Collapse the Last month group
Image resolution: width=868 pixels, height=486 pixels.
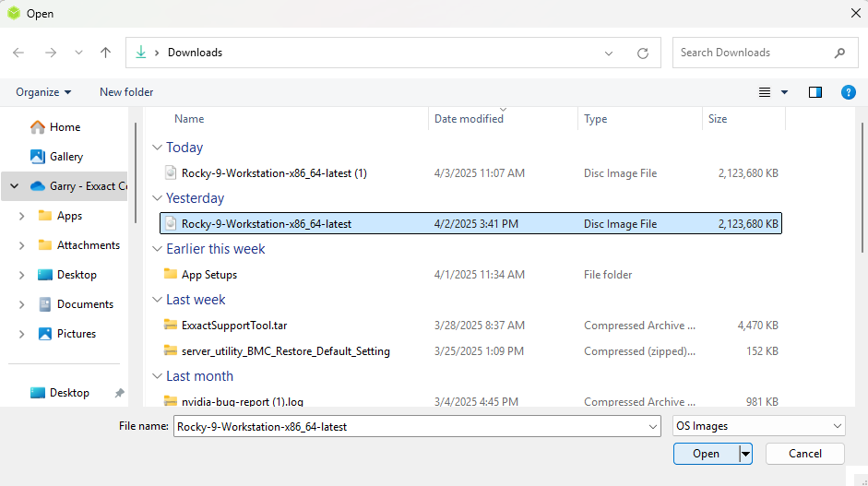point(157,376)
